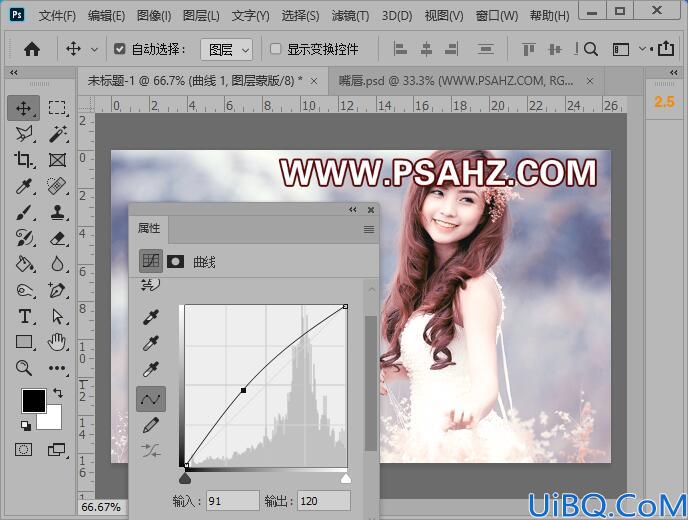Click the Search magnifier in options bar
688x520 pixels.
591,49
